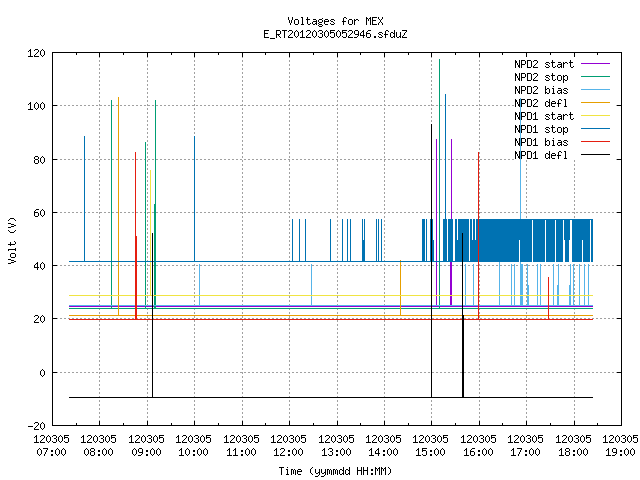
Task: Click the x-axis tick label 11:00
Action: click(242, 452)
